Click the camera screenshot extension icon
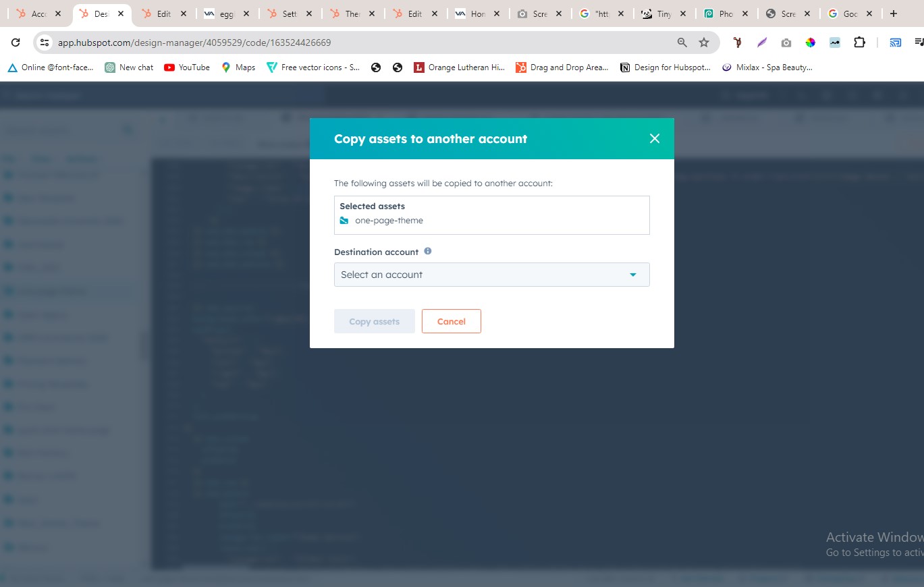 786,43
